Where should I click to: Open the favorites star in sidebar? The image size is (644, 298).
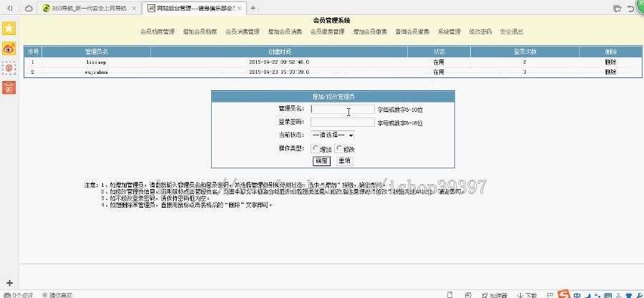[x=9, y=29]
